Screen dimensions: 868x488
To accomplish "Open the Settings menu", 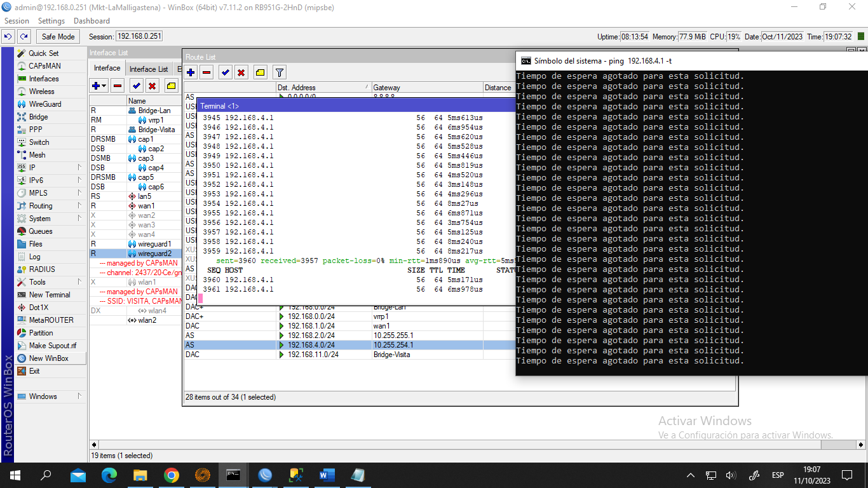I will click(51, 21).
